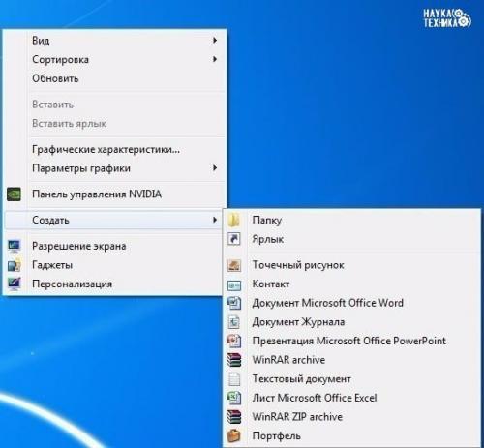The image size is (484, 448).
Task: Select the highlighted Создать entry
Action: pyautogui.click(x=114, y=220)
